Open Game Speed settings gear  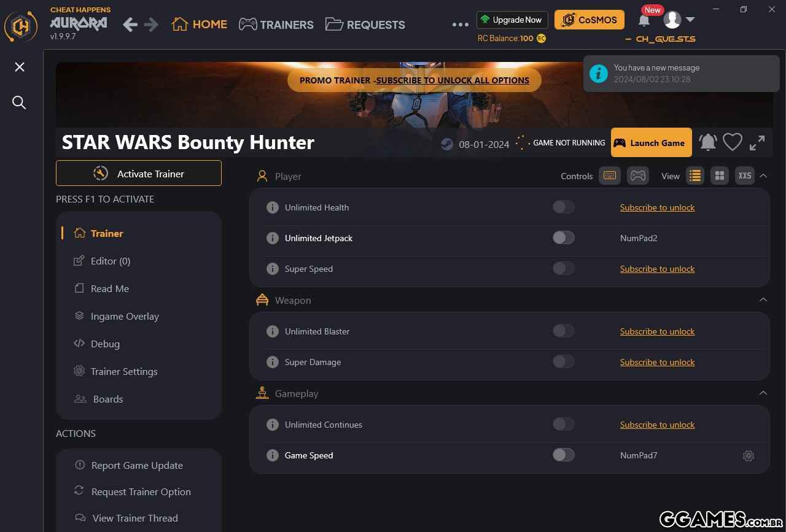[748, 455]
